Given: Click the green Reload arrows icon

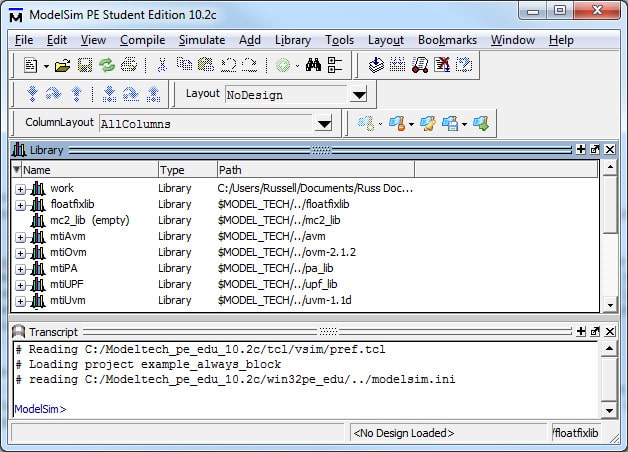Looking at the screenshot, I should click(x=107, y=65).
